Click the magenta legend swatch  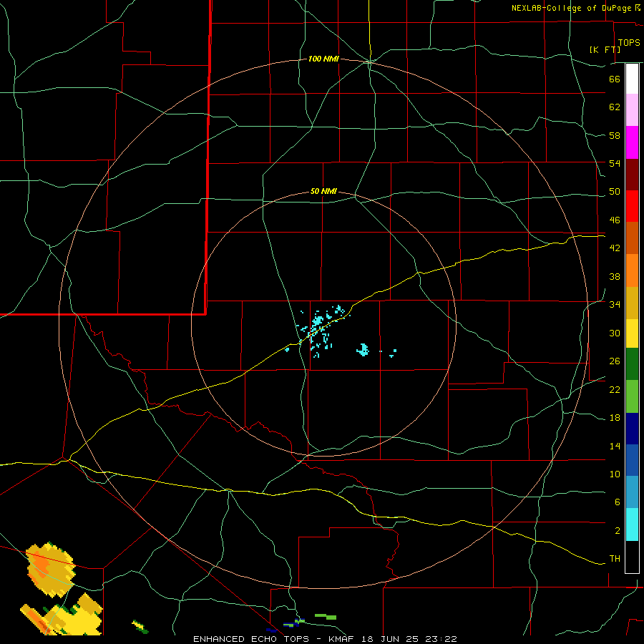pos(632,142)
